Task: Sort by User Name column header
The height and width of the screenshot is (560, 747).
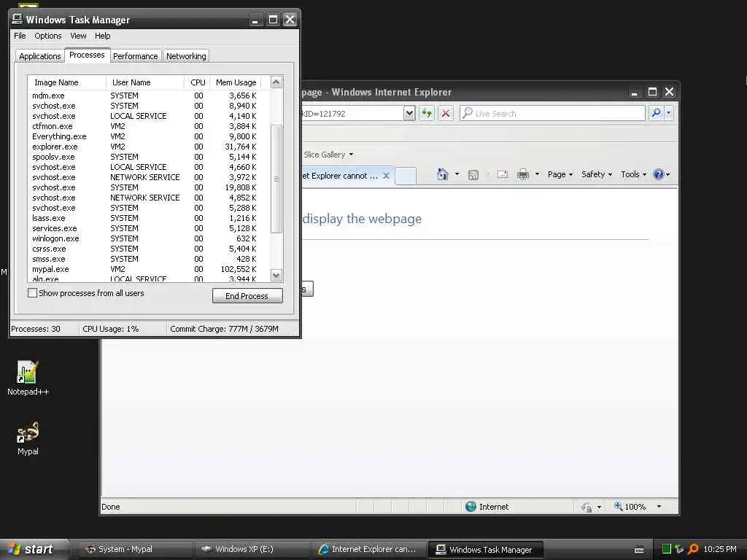Action: [x=145, y=82]
